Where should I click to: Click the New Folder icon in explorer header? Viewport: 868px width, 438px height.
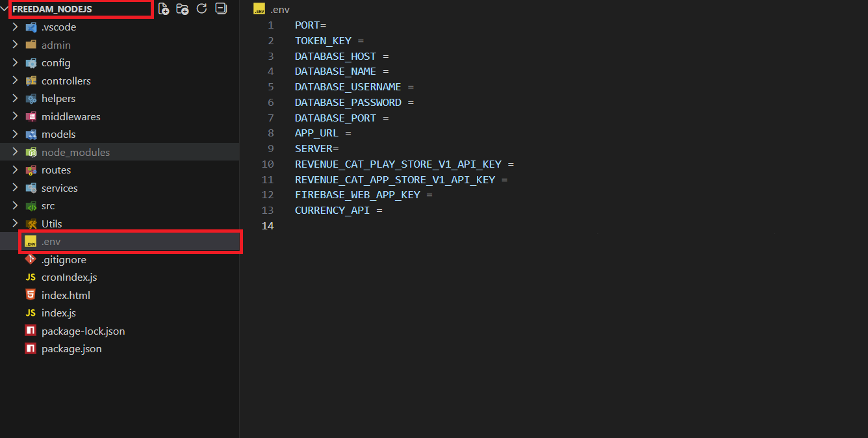point(183,9)
